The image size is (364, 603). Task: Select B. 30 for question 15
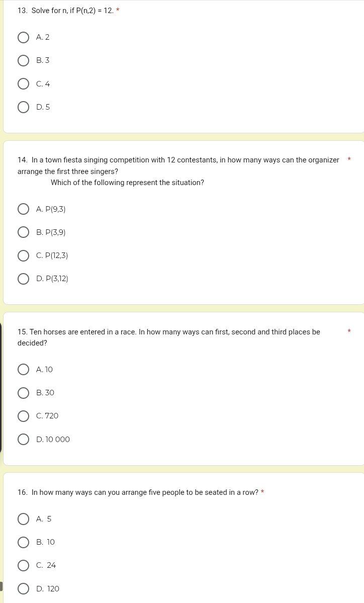(x=24, y=393)
